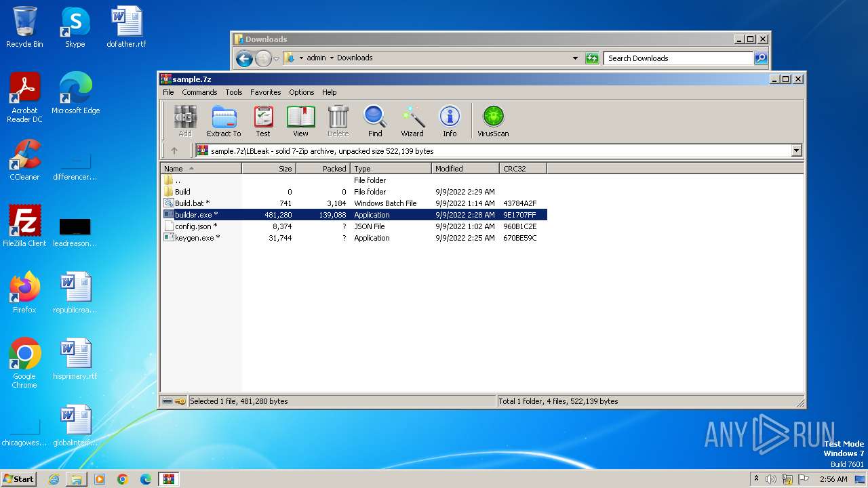Open the Recycle Bin desktop icon

pos(24,27)
